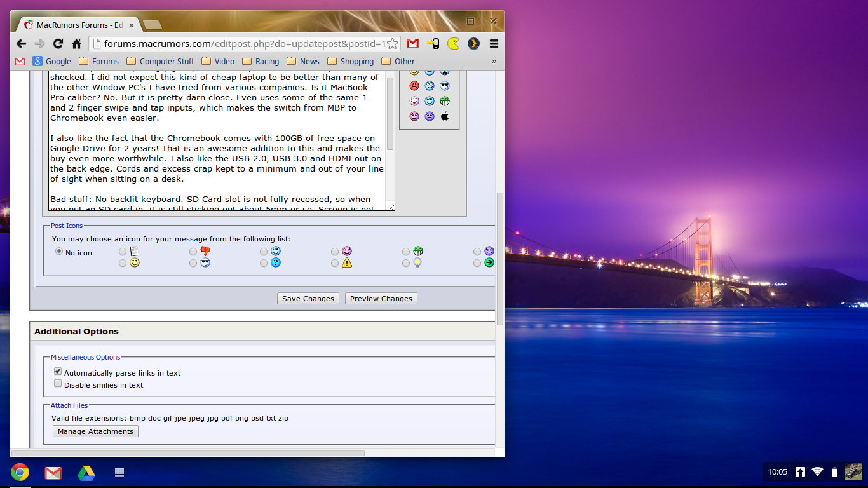Open Wi-Fi status in the system tray

(x=818, y=472)
